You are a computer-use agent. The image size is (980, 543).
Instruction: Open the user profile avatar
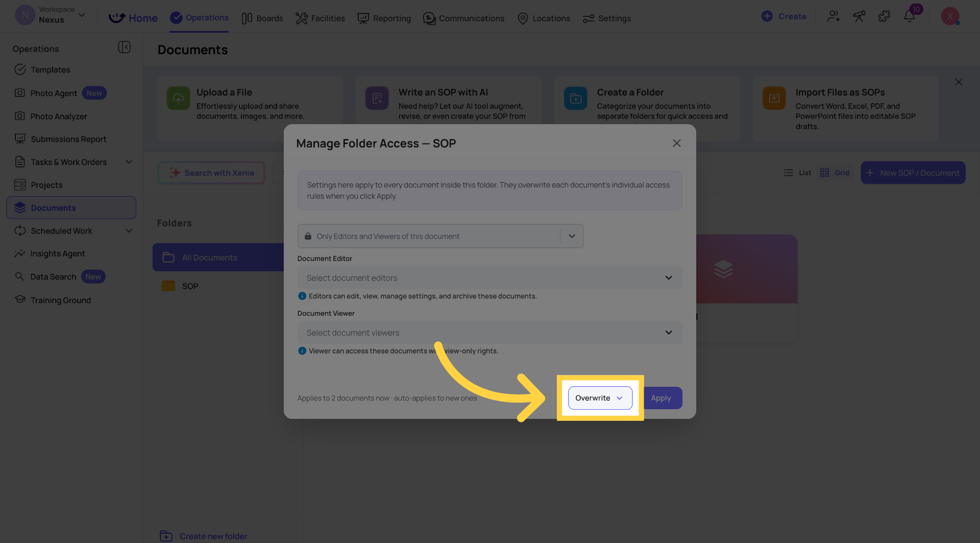950,16
